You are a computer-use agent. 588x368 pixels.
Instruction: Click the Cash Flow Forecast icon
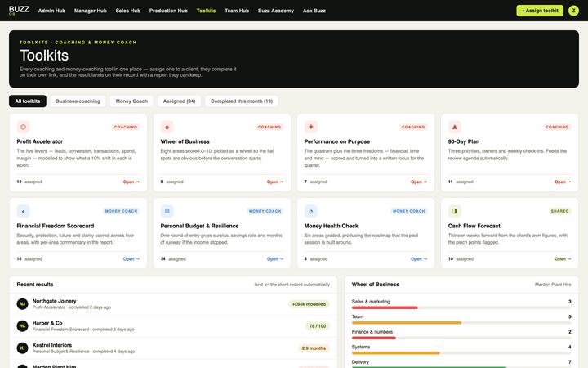pyautogui.click(x=455, y=211)
